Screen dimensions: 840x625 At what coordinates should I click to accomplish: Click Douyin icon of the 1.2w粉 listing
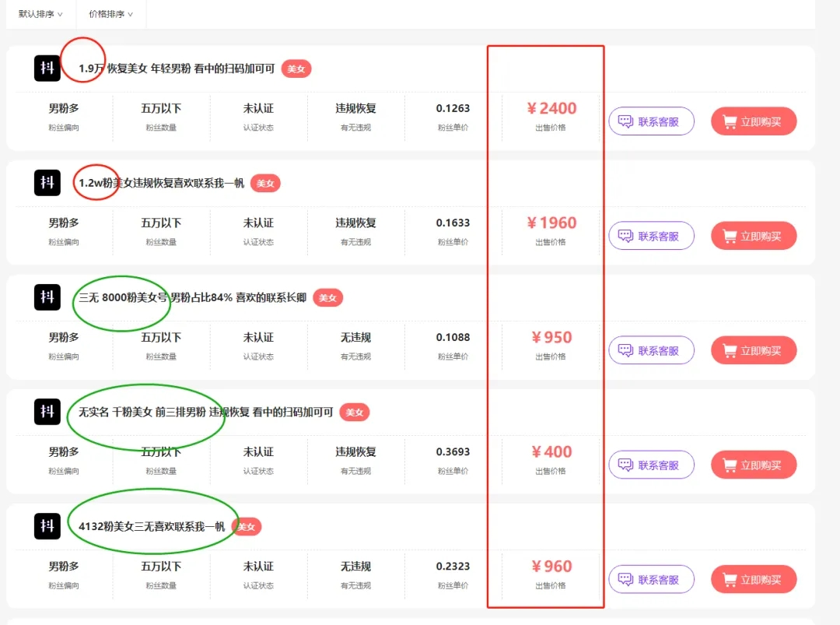point(47,183)
